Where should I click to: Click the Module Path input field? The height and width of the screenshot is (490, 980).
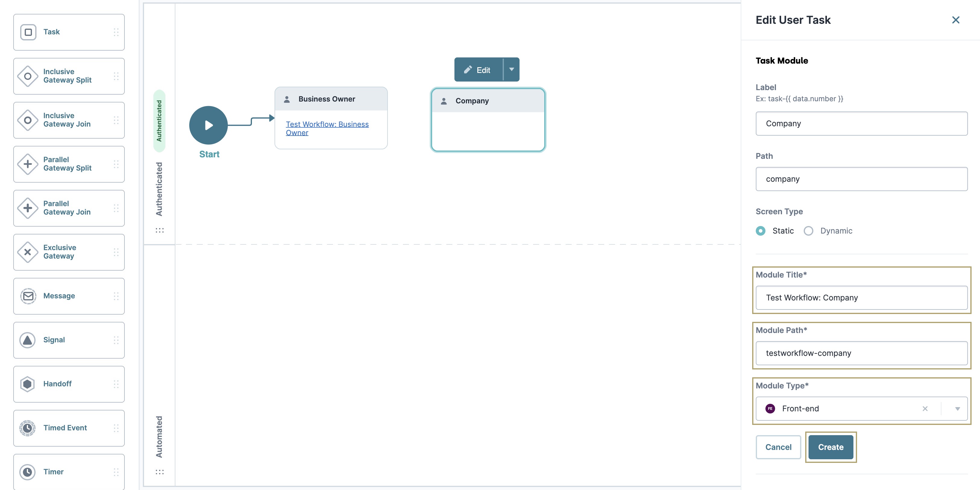pyautogui.click(x=861, y=353)
